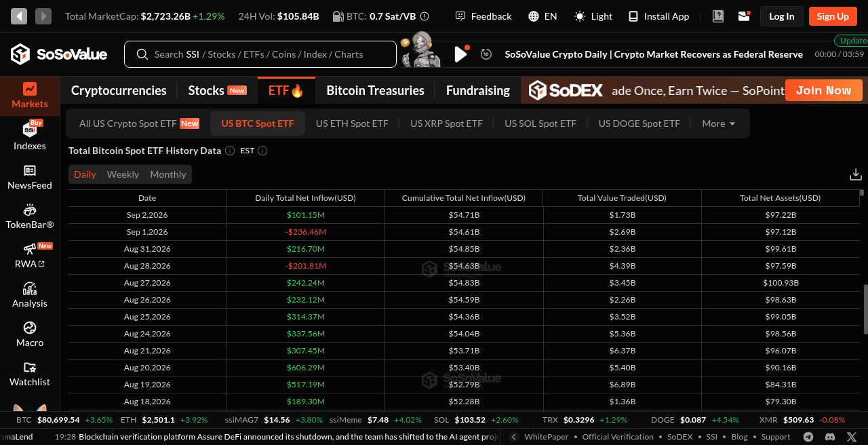Viewport: 868px width, 445px height.
Task: Open the Telegram social icon
Action: [x=808, y=437]
